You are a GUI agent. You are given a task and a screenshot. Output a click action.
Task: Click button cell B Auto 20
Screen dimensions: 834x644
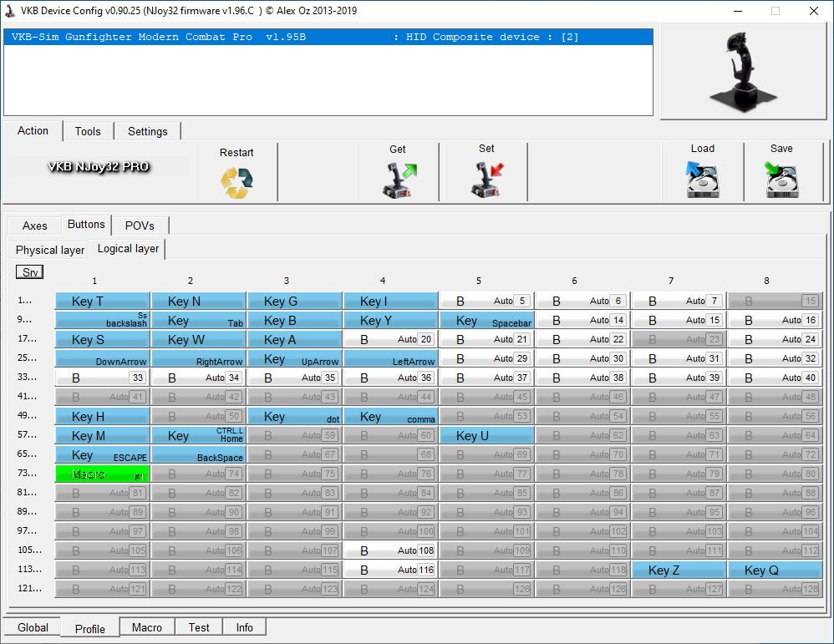coord(390,339)
